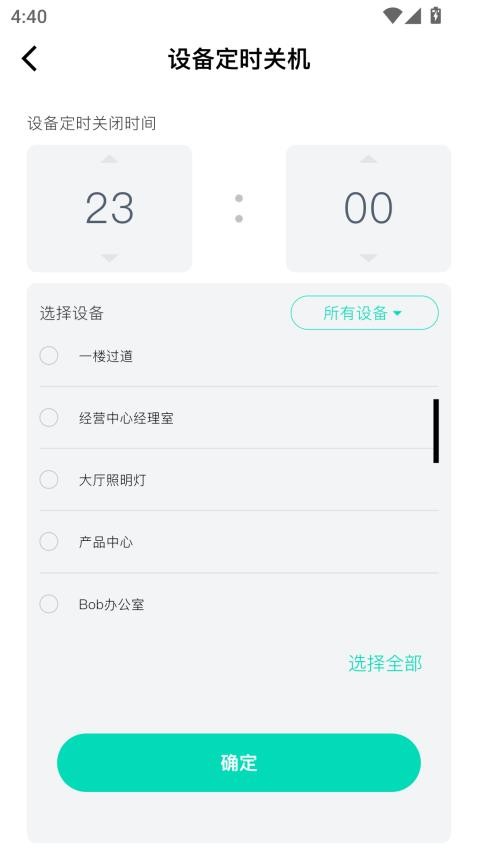Decrease the hour with the down arrow
478x850 pixels.
pos(109,257)
